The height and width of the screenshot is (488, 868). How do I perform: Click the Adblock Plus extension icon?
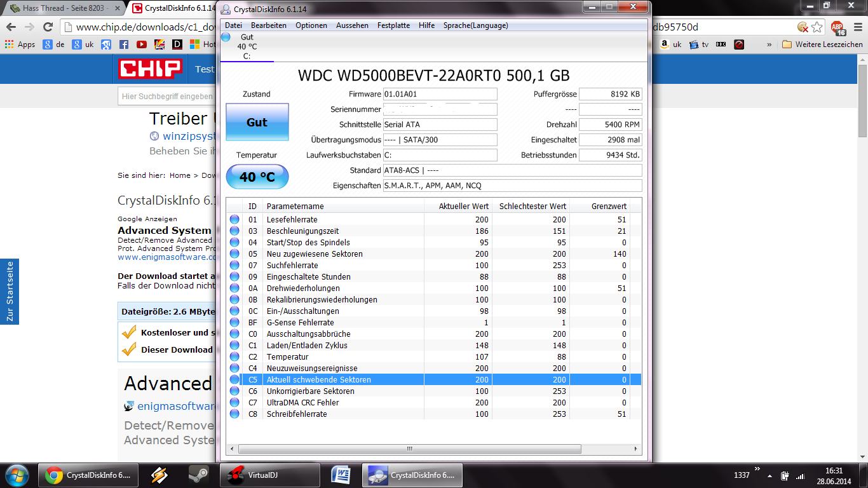(x=839, y=27)
